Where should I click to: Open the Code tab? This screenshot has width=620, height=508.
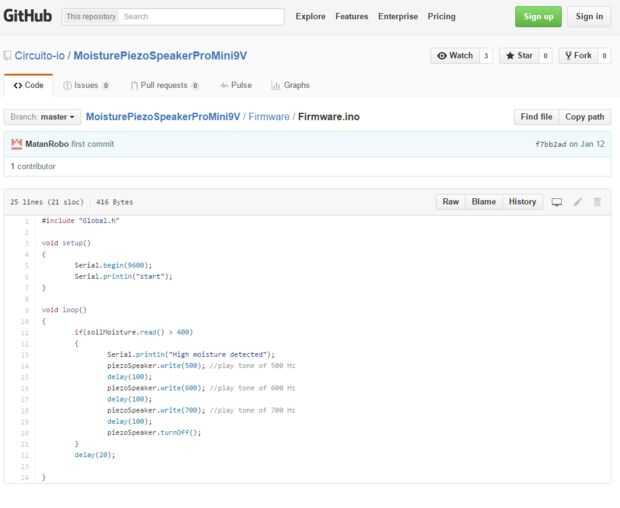tap(28, 85)
